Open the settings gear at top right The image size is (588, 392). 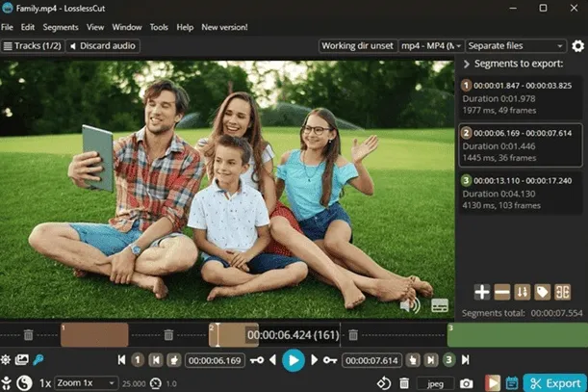pos(577,46)
